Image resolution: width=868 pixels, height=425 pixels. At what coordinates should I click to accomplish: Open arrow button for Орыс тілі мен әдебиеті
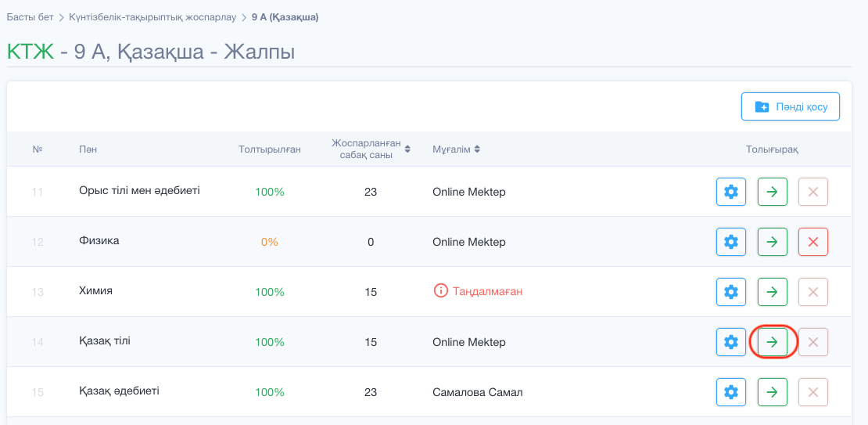773,192
